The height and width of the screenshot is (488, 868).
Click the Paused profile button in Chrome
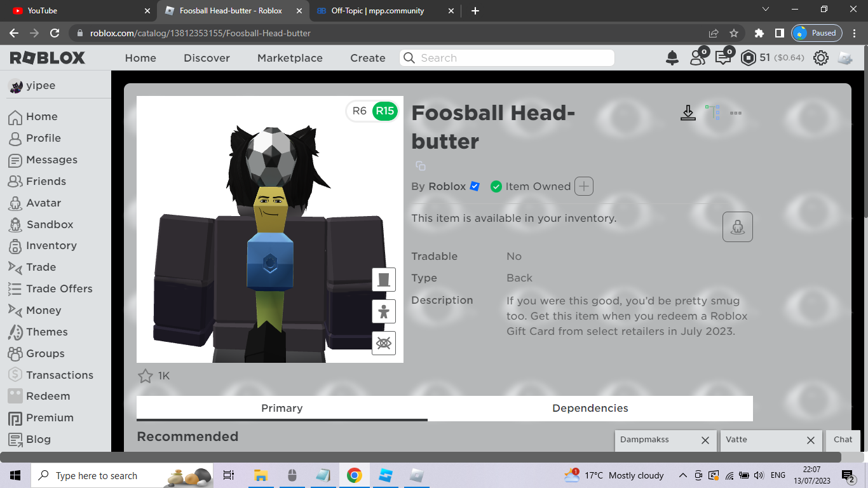[x=817, y=33]
